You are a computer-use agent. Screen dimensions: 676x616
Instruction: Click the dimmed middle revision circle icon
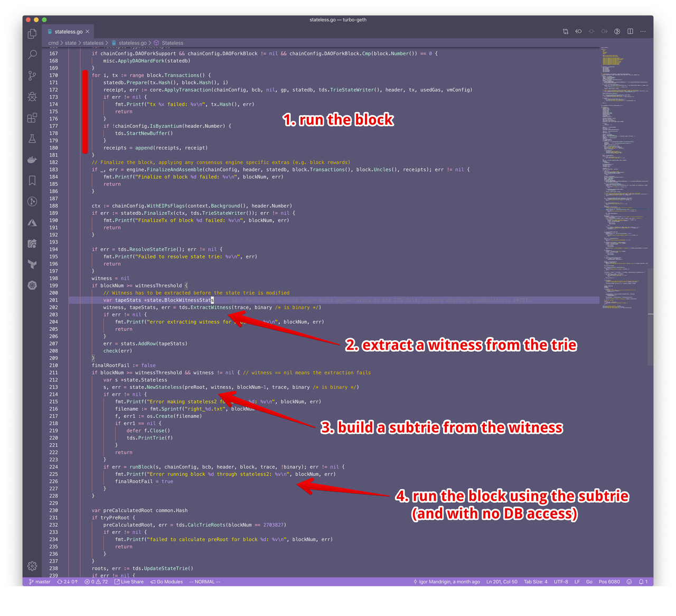tap(591, 31)
